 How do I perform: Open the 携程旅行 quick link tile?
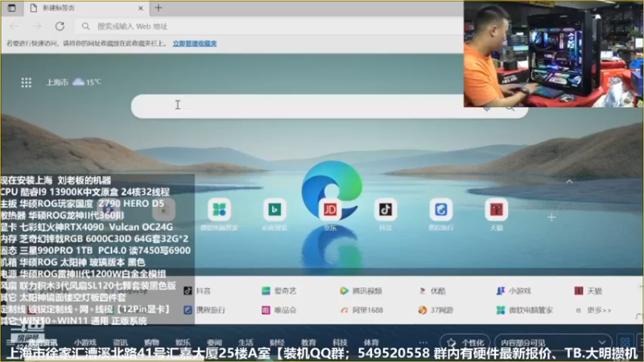pyautogui.click(x=440, y=214)
